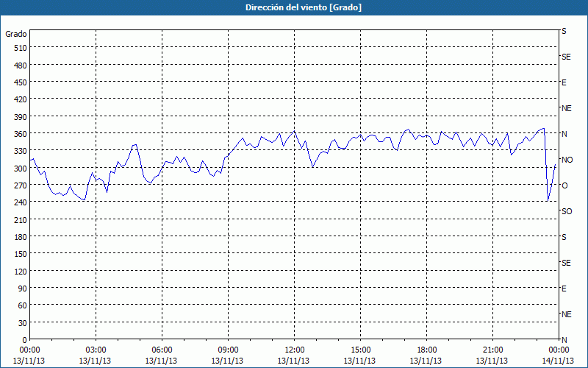The image size is (588, 368).
Task: Select the 12:00 time axis label
Action: tap(295, 350)
